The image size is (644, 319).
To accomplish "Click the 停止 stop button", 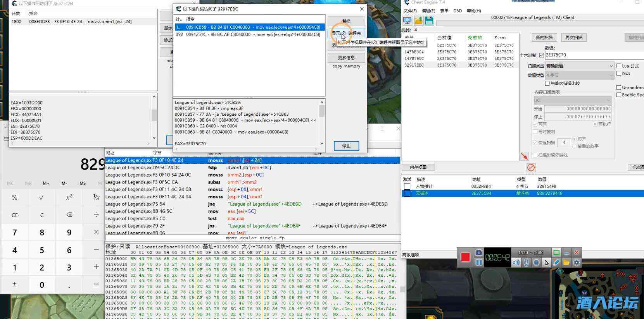I will 346,146.
